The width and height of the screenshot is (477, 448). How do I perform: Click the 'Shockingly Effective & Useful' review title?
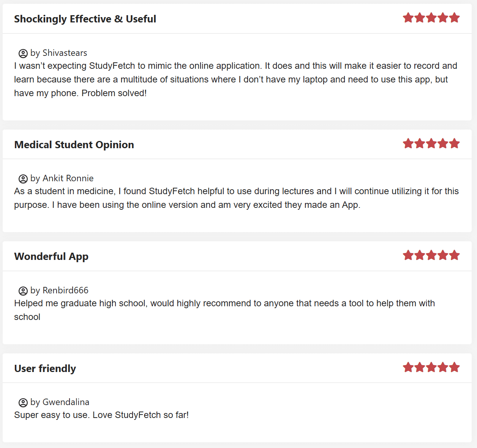pos(85,19)
